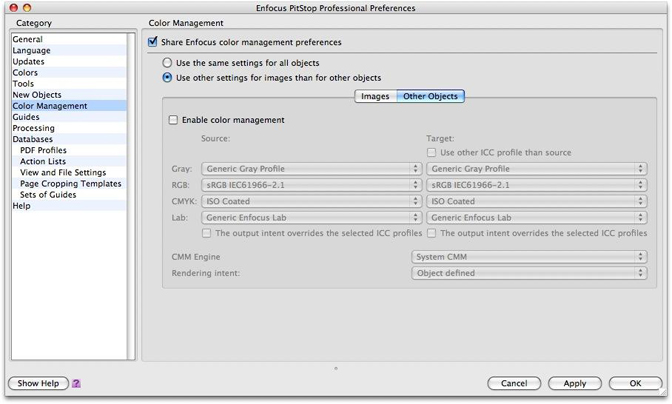The image size is (672, 404).
Task: Select Use the same settings for all objects
Action: [167, 63]
